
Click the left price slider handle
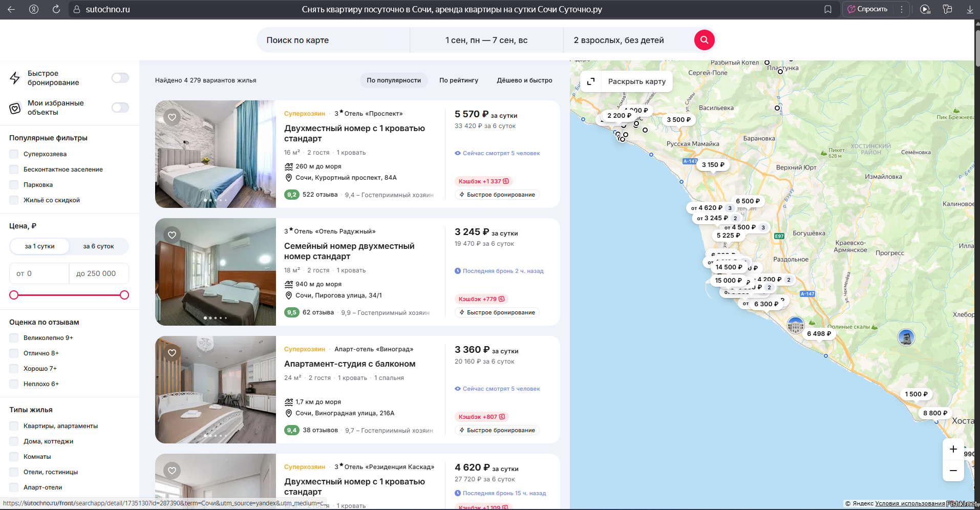14,295
